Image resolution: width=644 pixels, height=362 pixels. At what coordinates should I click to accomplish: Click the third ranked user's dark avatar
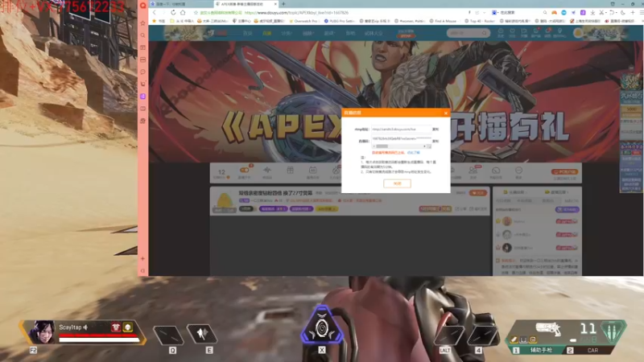(507, 248)
